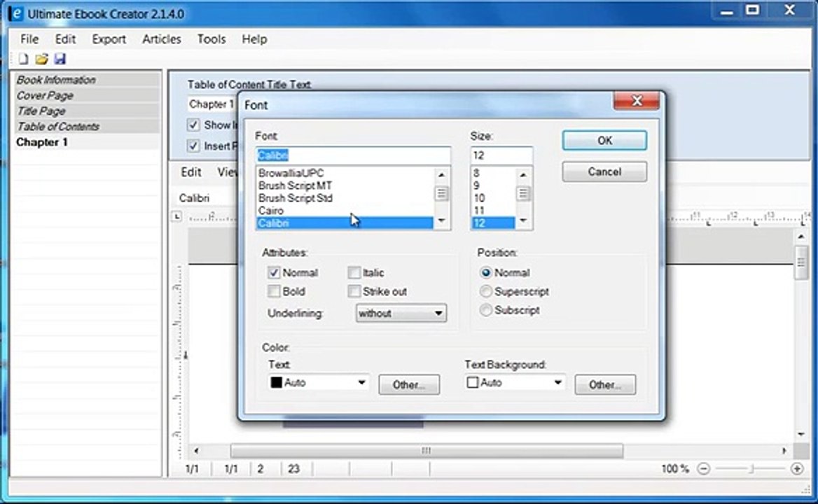This screenshot has height=504, width=818.
Task: Open the Text Background Auto dropdown
Action: (x=515, y=383)
